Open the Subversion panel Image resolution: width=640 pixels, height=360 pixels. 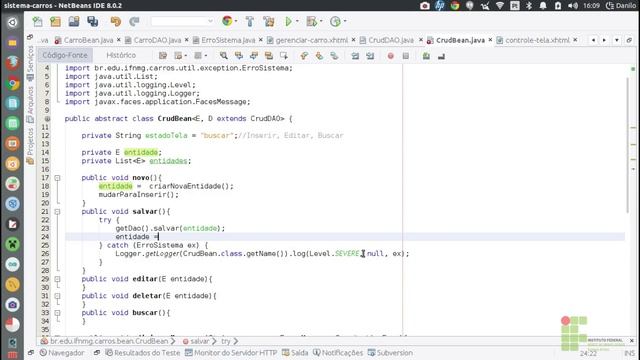390,353
